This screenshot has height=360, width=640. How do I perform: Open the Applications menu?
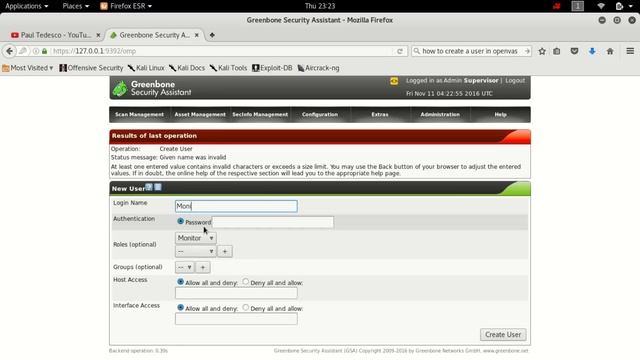click(27, 6)
